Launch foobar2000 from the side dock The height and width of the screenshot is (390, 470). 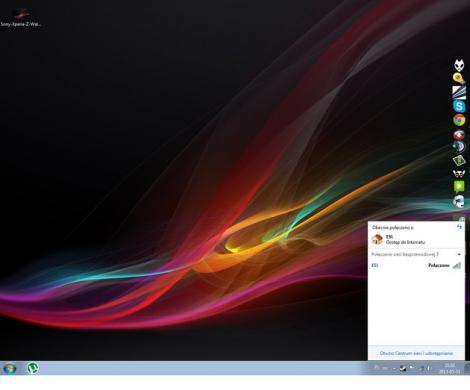coord(459,65)
